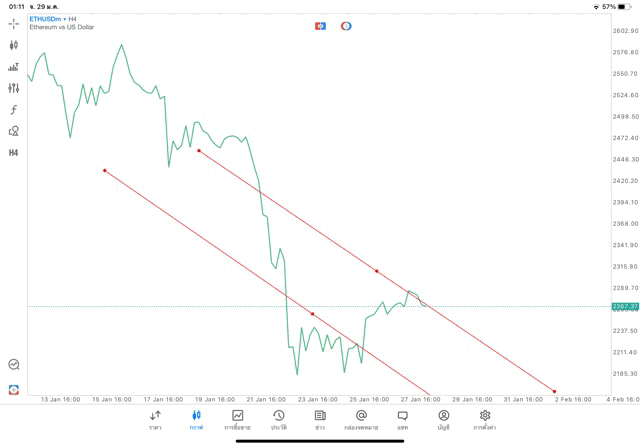Open the การซื้อขาย trade tab

coord(237,419)
